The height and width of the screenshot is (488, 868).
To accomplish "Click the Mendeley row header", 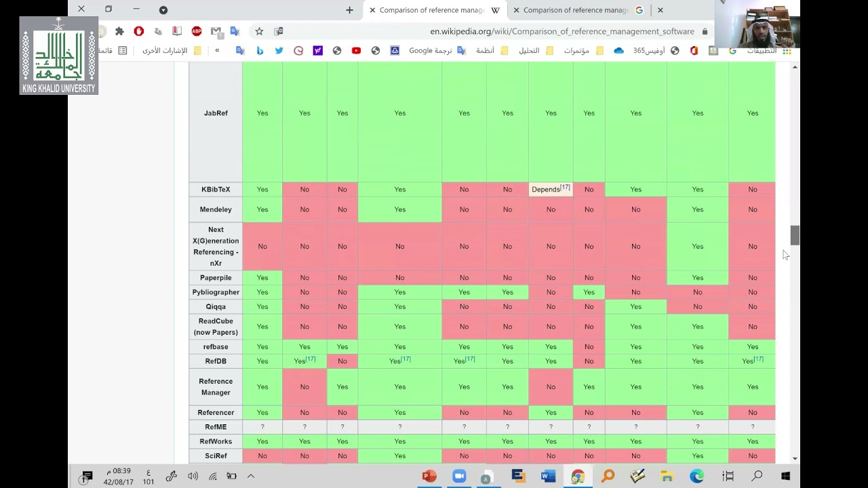I will (x=216, y=209).
